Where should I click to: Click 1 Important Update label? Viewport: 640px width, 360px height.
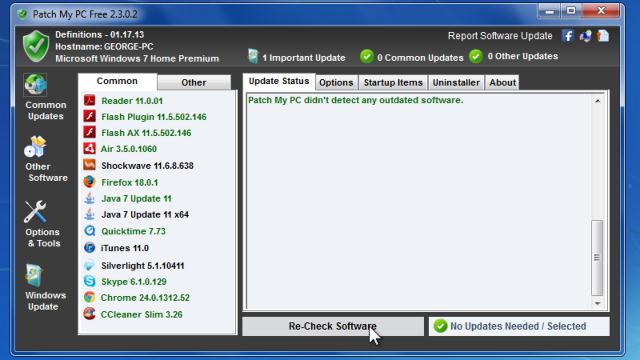pos(304,58)
